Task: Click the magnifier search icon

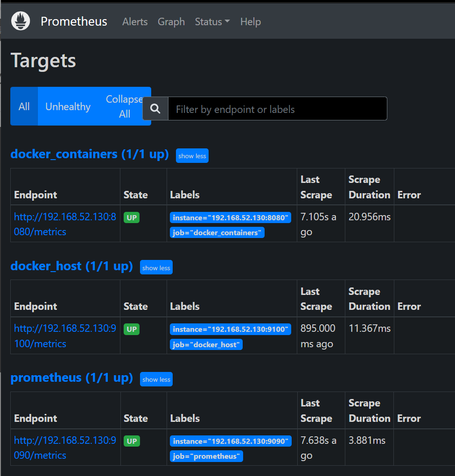Action: (x=155, y=109)
